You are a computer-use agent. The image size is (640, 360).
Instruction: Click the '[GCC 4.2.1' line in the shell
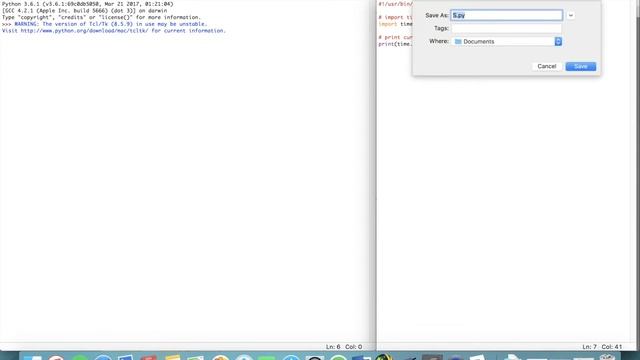(84, 11)
